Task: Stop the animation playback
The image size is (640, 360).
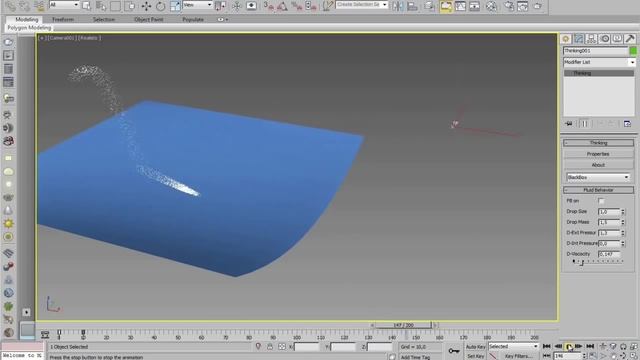Action: [x=569, y=347]
